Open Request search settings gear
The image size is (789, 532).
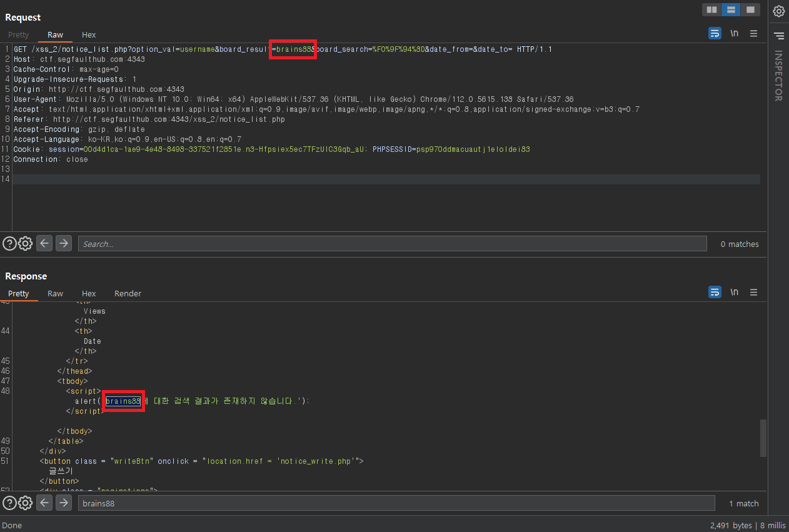click(x=25, y=244)
